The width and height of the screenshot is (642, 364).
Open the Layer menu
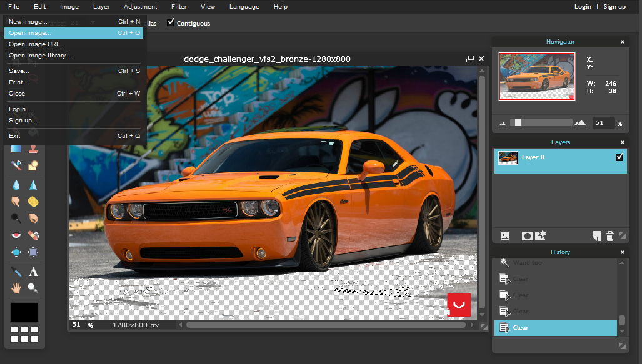click(101, 6)
